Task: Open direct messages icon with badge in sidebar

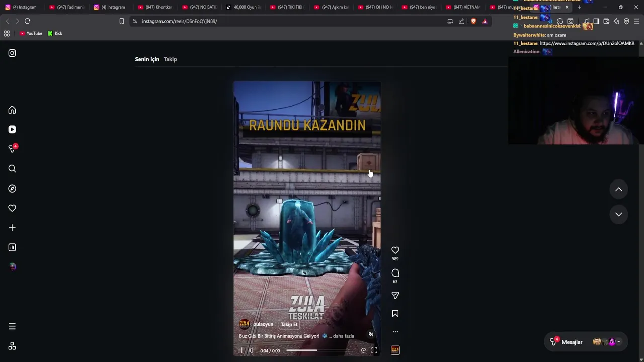Action: (x=12, y=149)
